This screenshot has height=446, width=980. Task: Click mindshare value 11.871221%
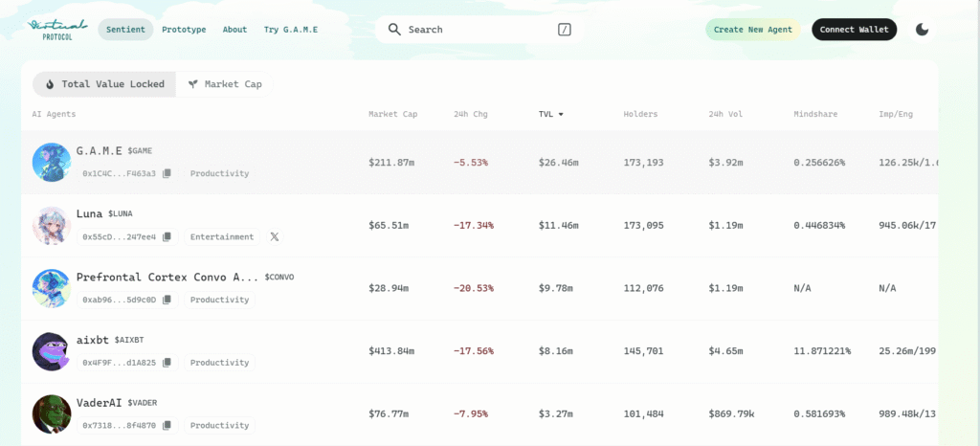point(822,351)
